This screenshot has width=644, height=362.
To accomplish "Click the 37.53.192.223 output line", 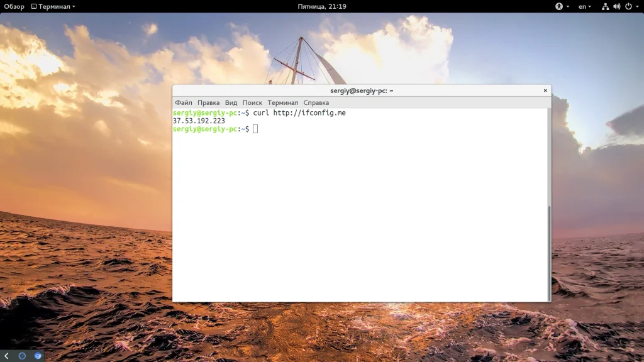I will [x=199, y=121].
